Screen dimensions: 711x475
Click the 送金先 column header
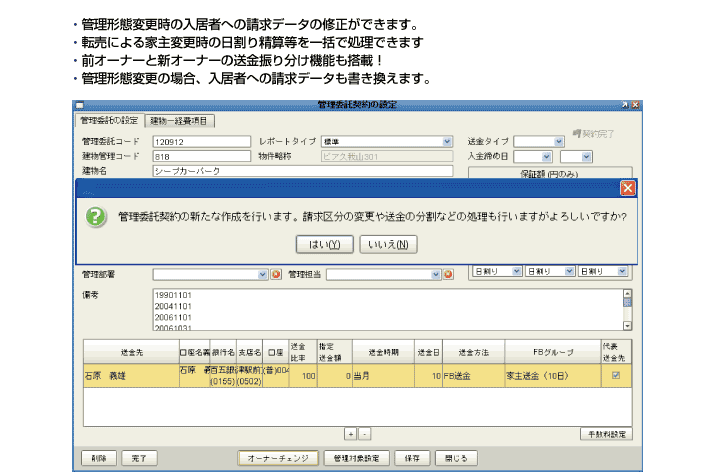(131, 352)
